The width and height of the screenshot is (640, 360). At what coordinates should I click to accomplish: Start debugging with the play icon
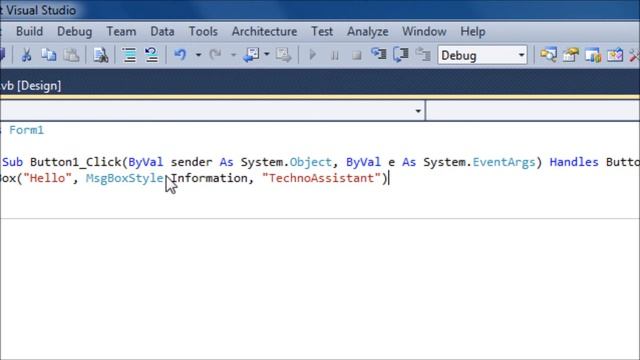tap(313, 55)
